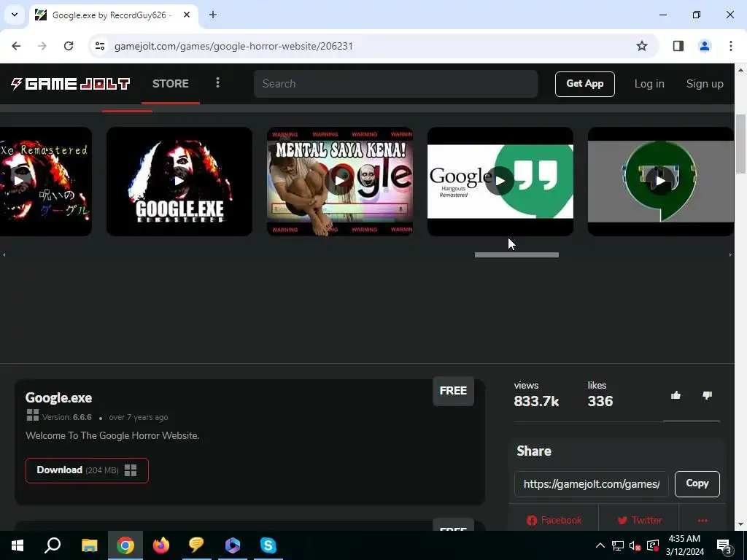
Task: Go forward in browser history
Action: point(42,46)
